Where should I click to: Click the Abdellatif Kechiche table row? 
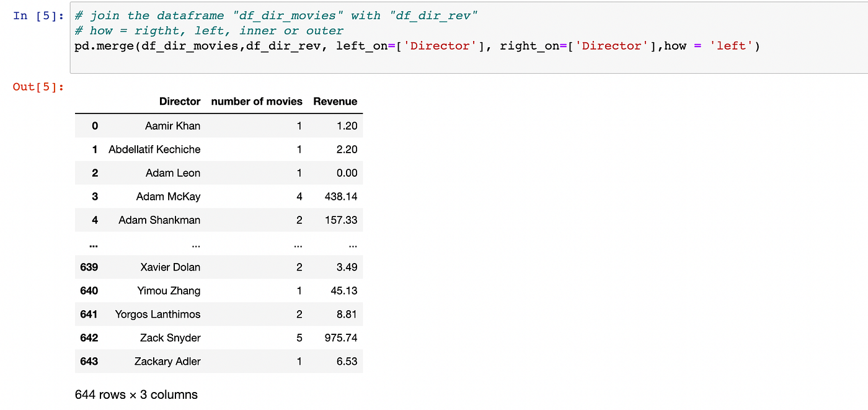(x=154, y=149)
